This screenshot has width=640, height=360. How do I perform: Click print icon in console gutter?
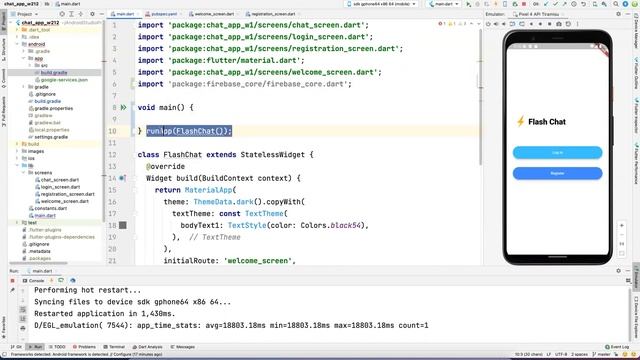(23, 328)
